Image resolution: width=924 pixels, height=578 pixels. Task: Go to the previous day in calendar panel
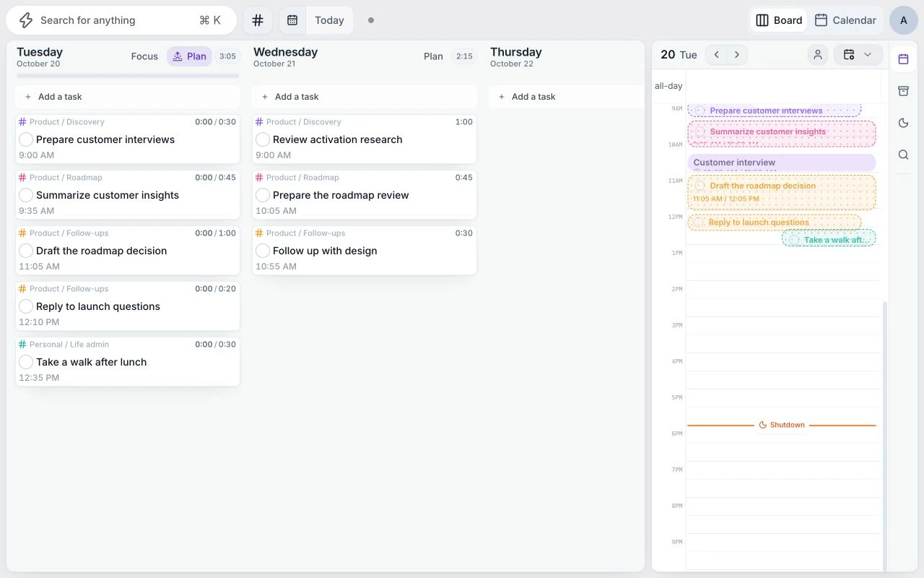[x=716, y=55]
